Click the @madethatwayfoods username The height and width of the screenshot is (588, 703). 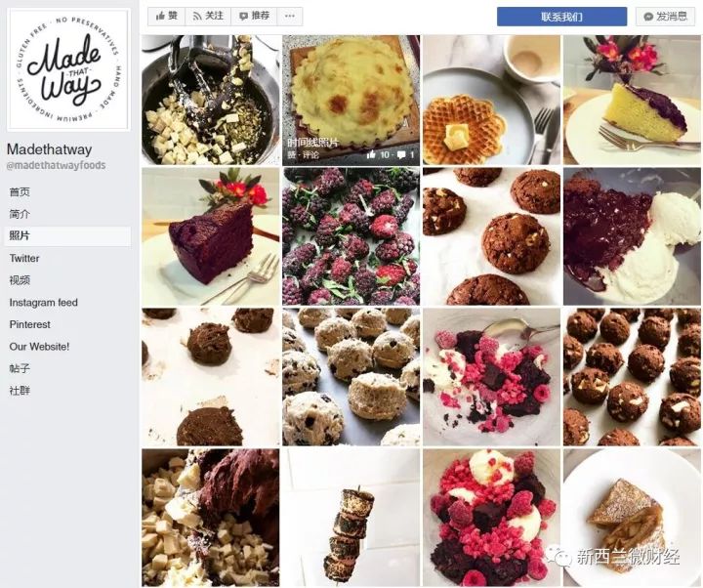tap(56, 165)
